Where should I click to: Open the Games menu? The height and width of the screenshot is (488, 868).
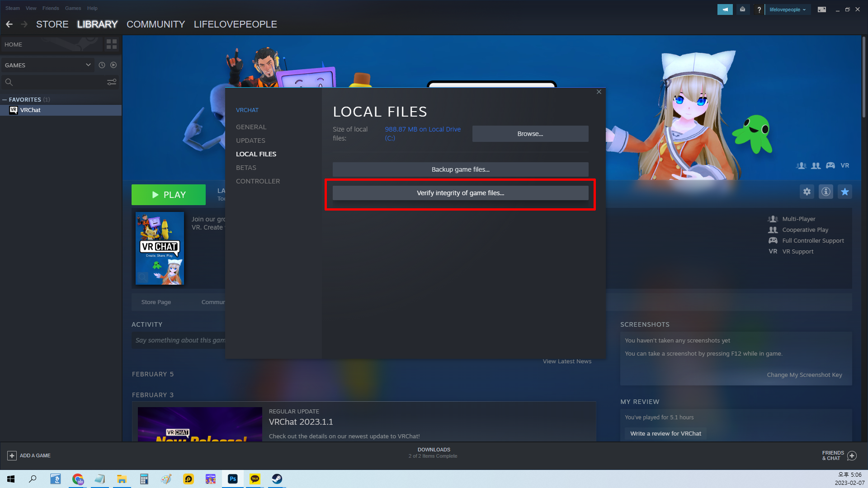click(73, 8)
